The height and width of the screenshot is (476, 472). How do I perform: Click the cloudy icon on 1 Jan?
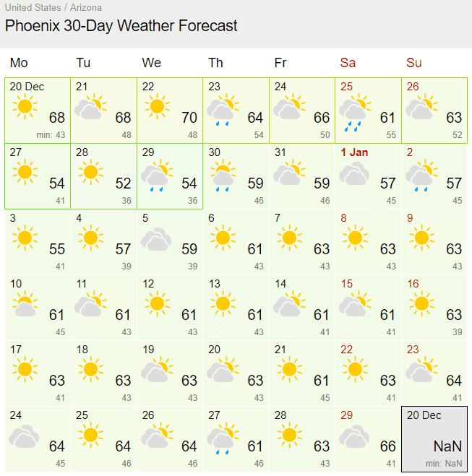click(x=354, y=173)
